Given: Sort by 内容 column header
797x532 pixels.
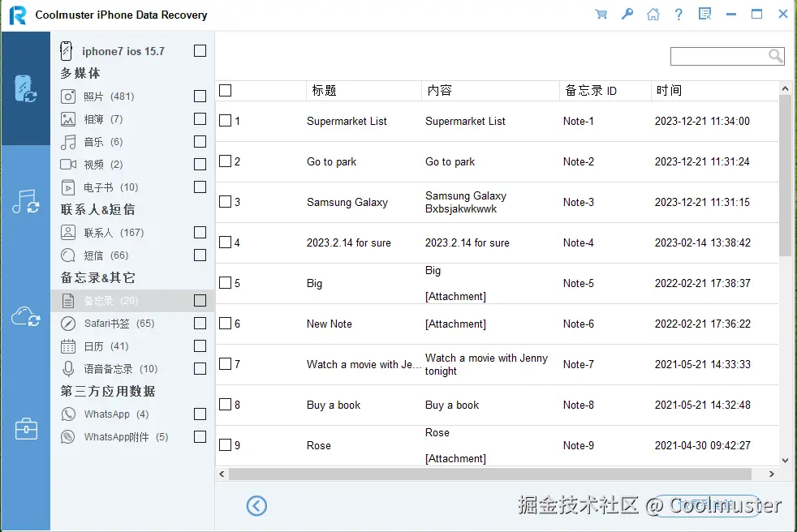Looking at the screenshot, I should (490, 91).
